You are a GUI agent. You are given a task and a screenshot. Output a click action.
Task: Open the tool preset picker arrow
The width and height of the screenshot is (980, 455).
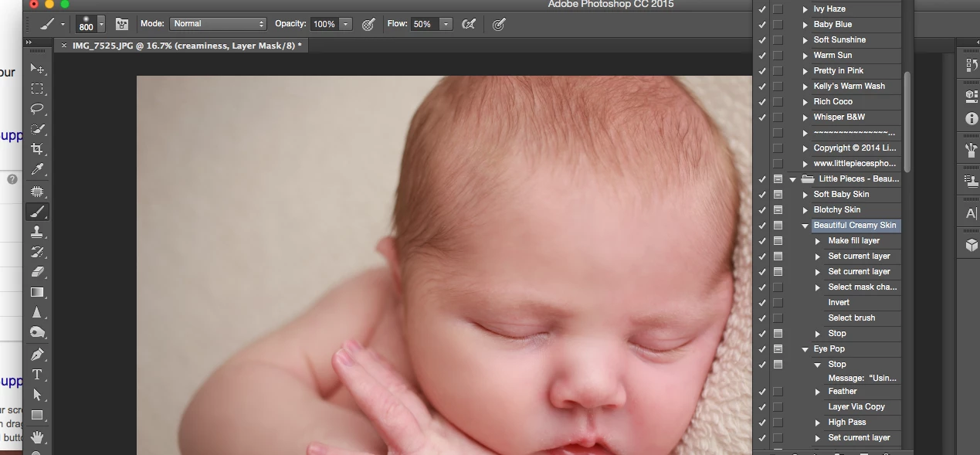click(63, 24)
